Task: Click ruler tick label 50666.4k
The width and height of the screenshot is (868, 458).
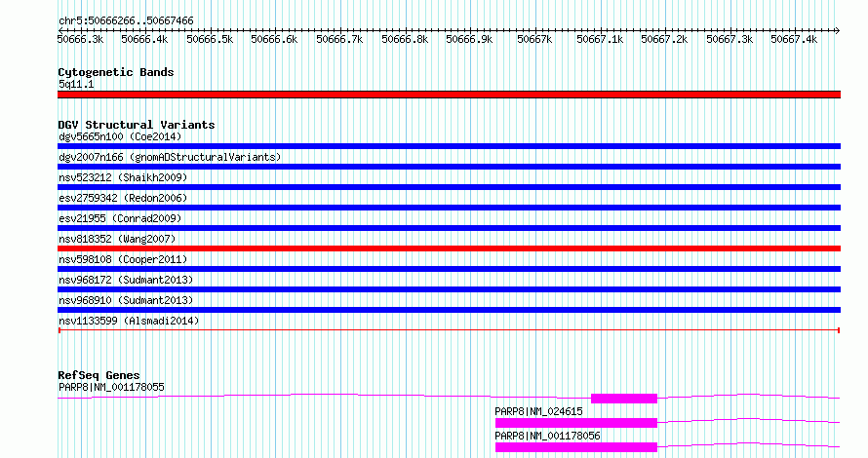Action: coord(144,39)
